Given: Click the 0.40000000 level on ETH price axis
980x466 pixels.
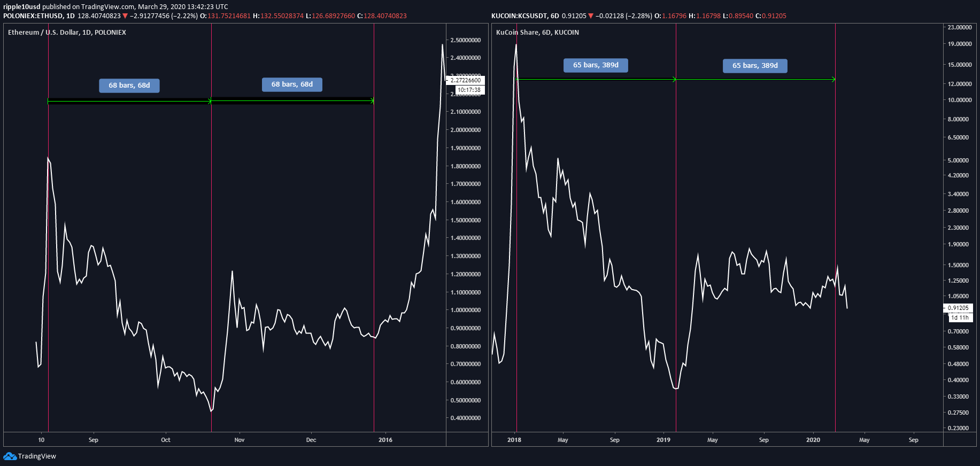Looking at the screenshot, I should (466, 418).
